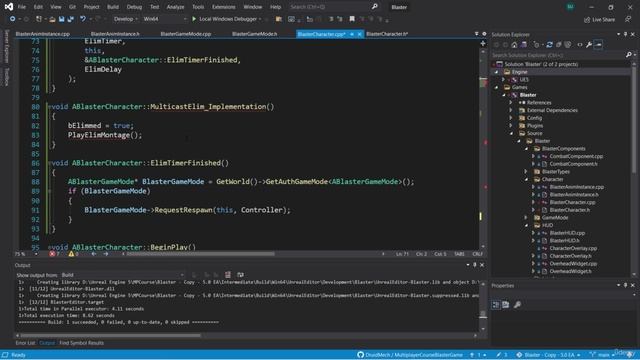640x360 pixels.
Task: Click the Undo toolbar icon
Action: (x=83, y=19)
